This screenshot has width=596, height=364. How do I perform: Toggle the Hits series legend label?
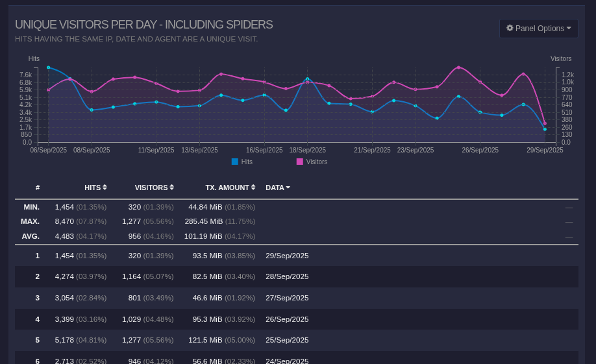pyautogui.click(x=247, y=162)
